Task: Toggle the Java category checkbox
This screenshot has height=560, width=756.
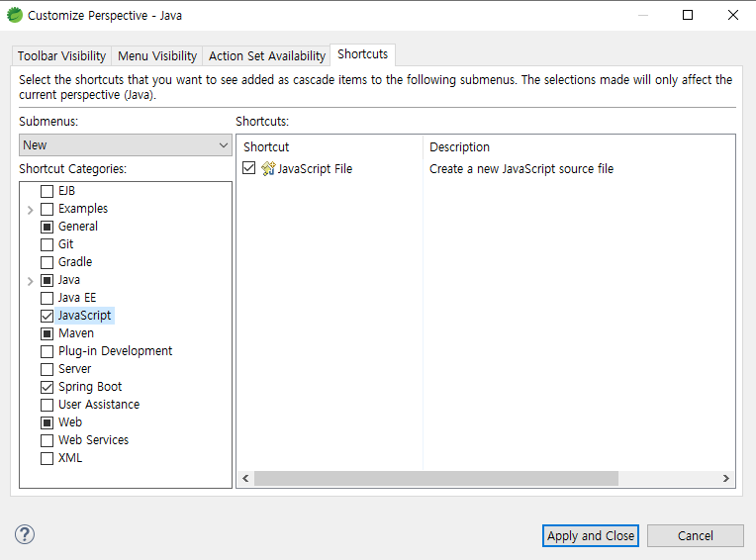Action: pyautogui.click(x=47, y=280)
